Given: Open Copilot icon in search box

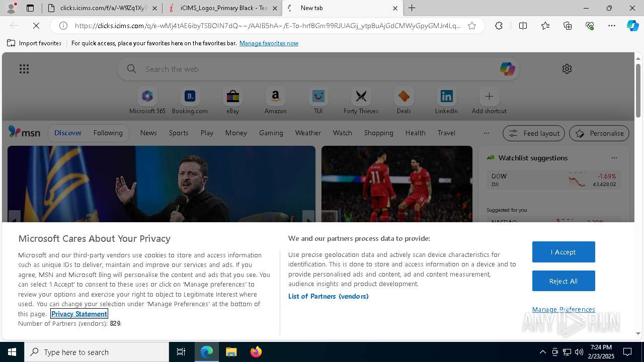Looking at the screenshot, I should (x=507, y=69).
